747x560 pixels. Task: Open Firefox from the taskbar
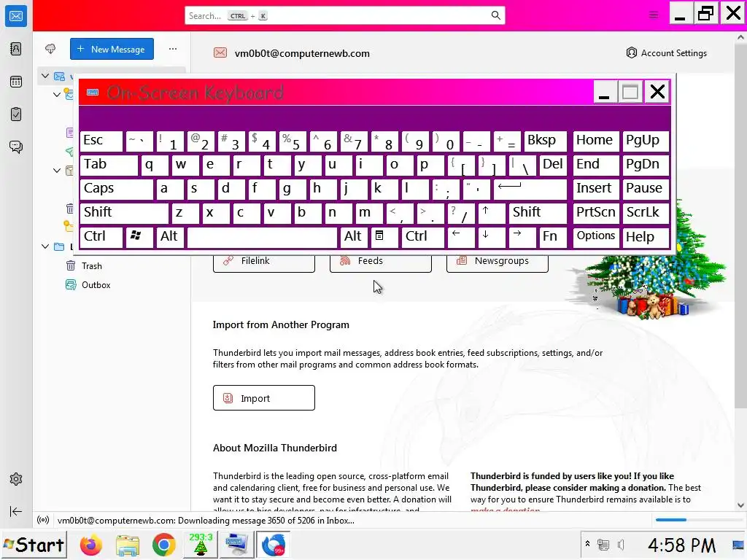(x=90, y=545)
